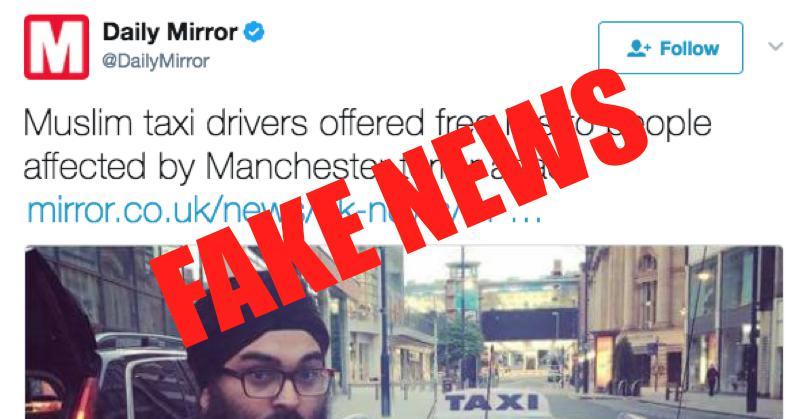Click the Daily Mirror display name
This screenshot has height=419, width=800.
point(170,33)
